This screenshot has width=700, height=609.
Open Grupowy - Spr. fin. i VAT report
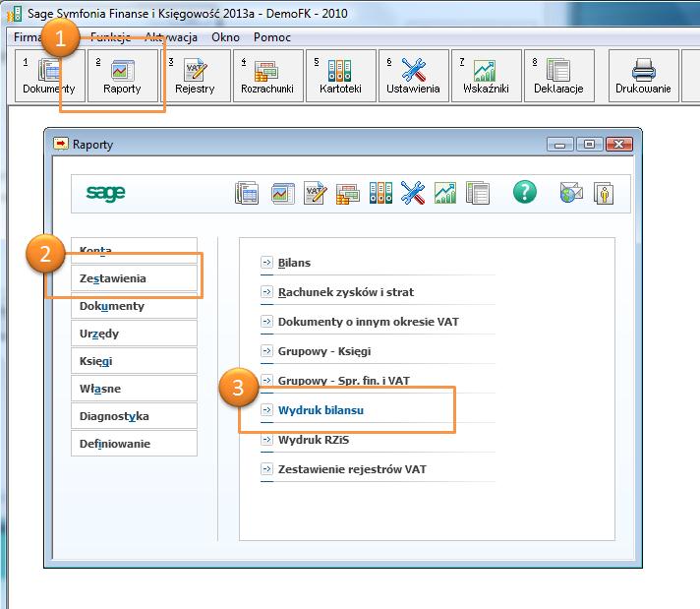pos(344,381)
